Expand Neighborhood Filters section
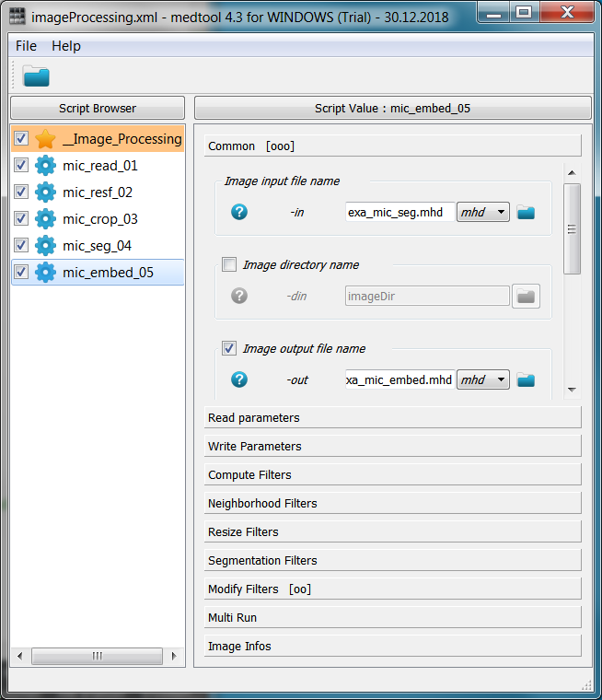Image resolution: width=602 pixels, height=700 pixels. pyautogui.click(x=393, y=503)
